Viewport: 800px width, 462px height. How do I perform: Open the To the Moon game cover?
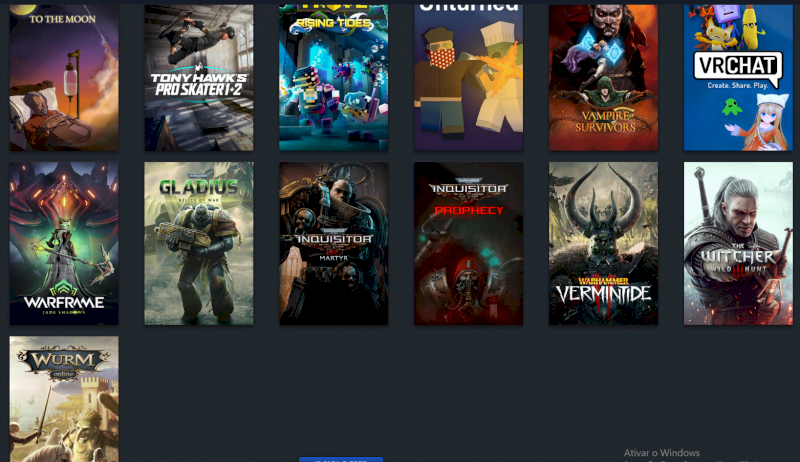[64, 78]
